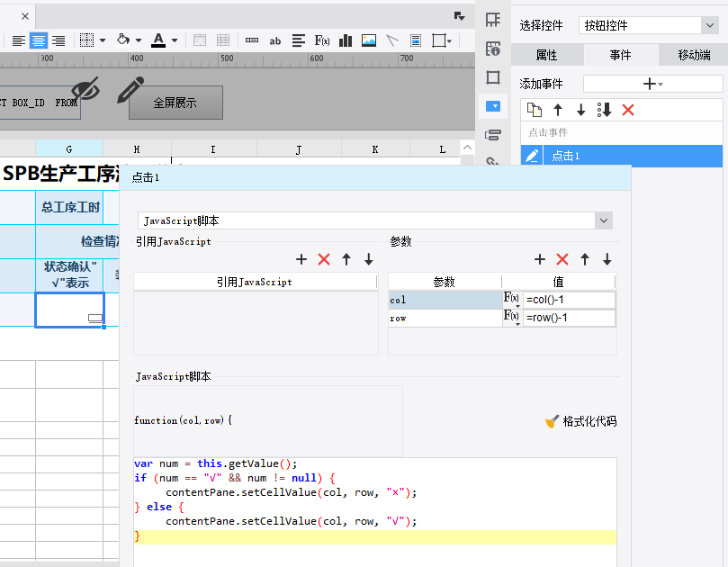The width and height of the screenshot is (728, 567).
Task: Click the pencil edit widget icon
Action: click(x=130, y=90)
